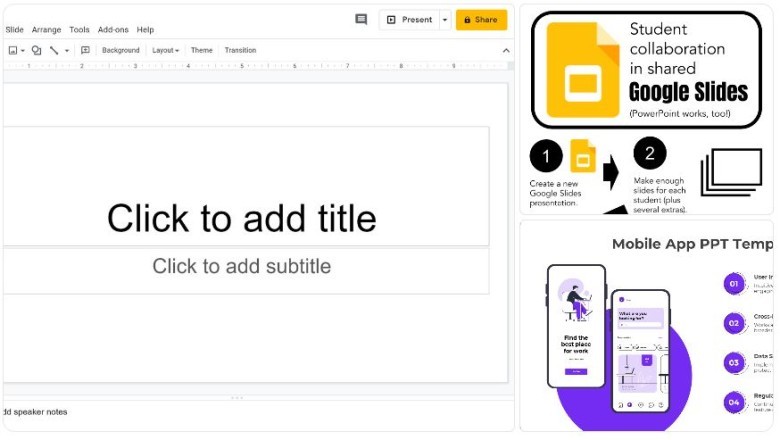Open the Present options dropdown arrow

(x=445, y=20)
